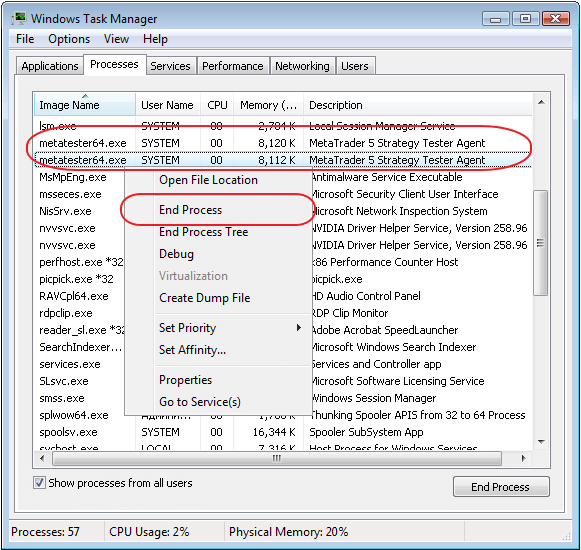Image resolution: width=581 pixels, height=550 pixels.
Task: Click the vertical scrollbar thumb
Action: tap(541, 243)
